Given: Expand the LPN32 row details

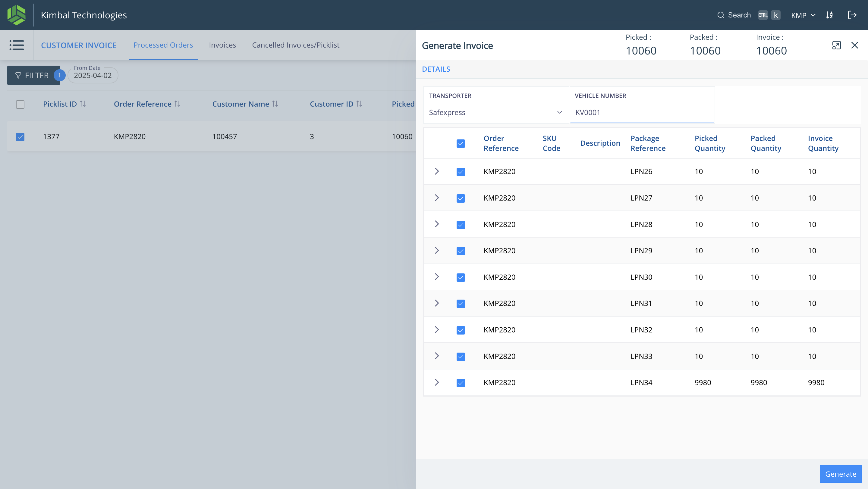Looking at the screenshot, I should (x=437, y=329).
